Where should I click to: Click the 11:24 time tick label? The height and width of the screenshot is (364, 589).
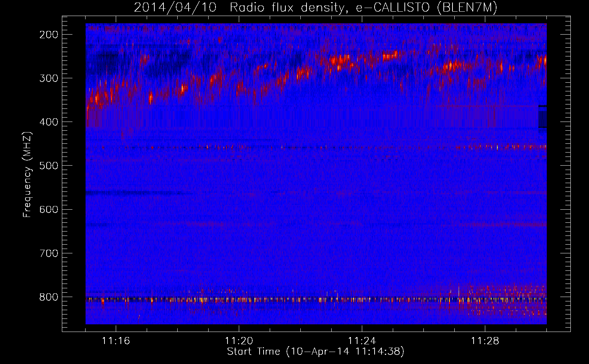click(x=362, y=341)
